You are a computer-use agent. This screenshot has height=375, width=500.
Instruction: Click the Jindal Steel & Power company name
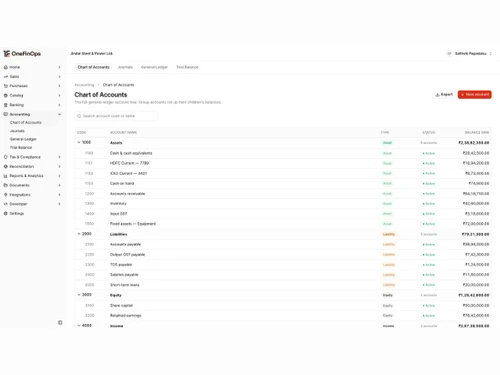91,54
